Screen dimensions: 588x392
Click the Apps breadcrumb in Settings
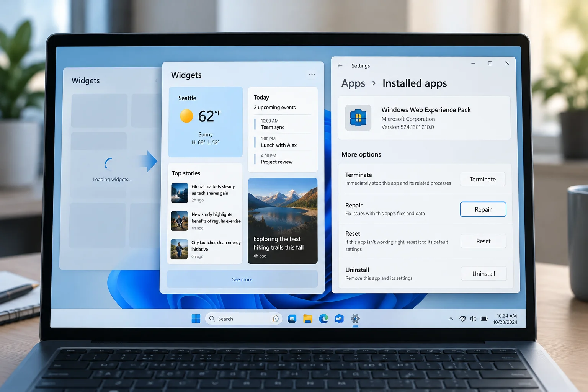(x=353, y=83)
